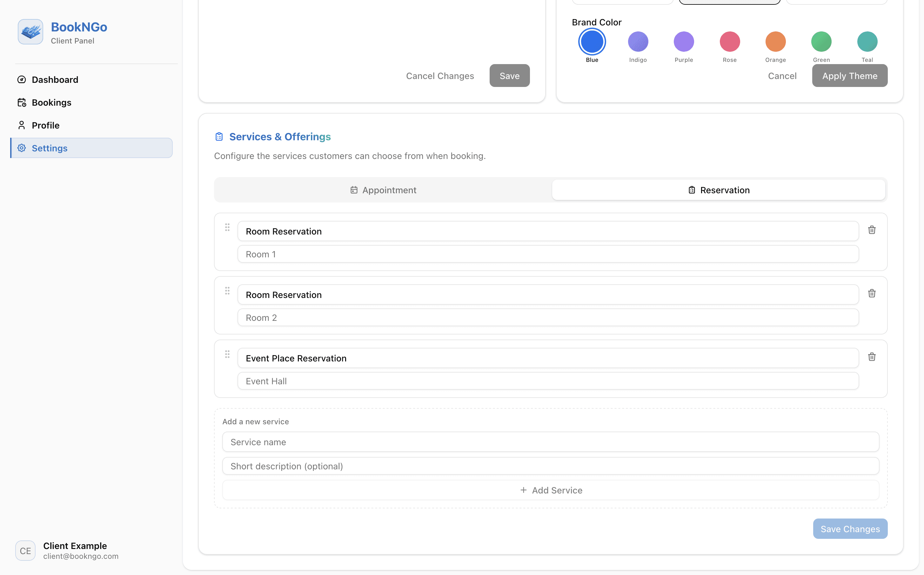Focus the Service name input field
This screenshot has height=575, width=924.
551,442
